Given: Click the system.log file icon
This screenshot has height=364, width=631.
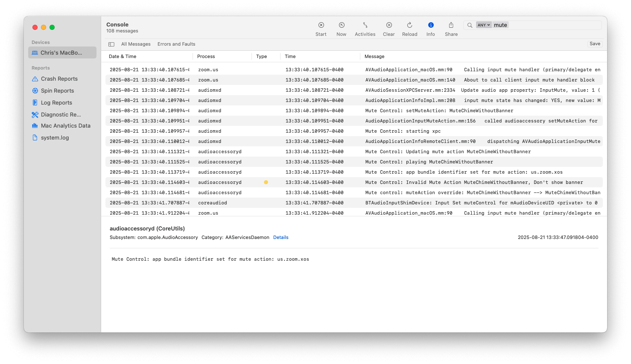Looking at the screenshot, I should click(x=35, y=138).
